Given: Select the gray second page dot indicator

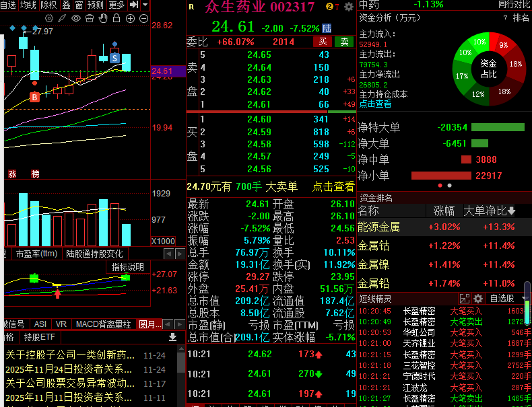Looking at the screenshot, I should tap(450, 186).
